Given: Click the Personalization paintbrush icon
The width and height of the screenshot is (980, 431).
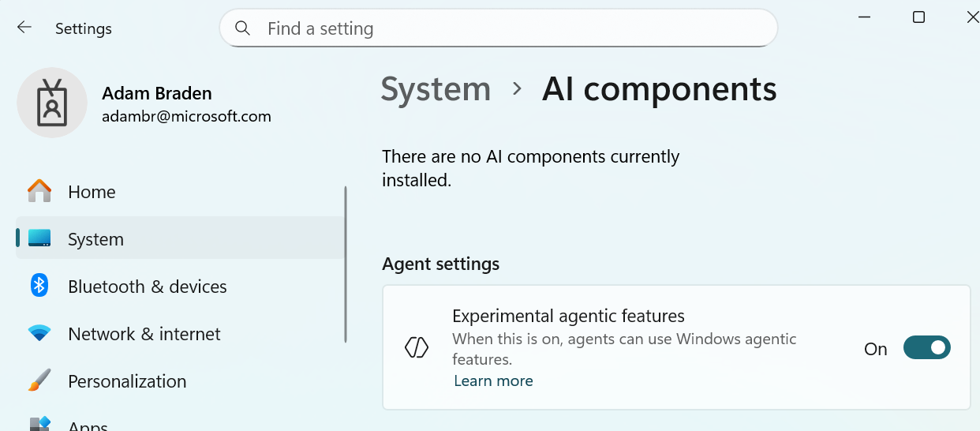Looking at the screenshot, I should coord(39,380).
